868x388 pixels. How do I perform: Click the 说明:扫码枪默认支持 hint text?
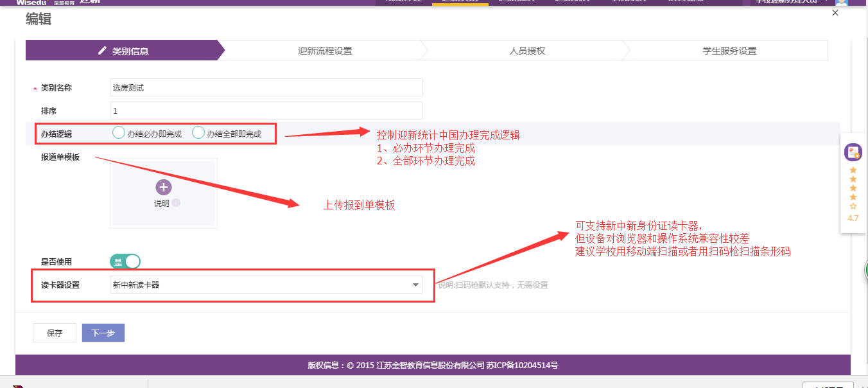(x=492, y=285)
